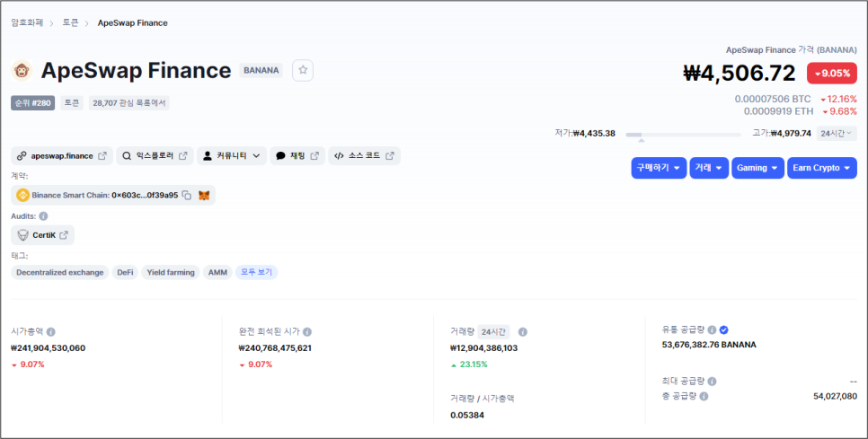
Task: Open the 채팅 chat link
Action: point(297,156)
